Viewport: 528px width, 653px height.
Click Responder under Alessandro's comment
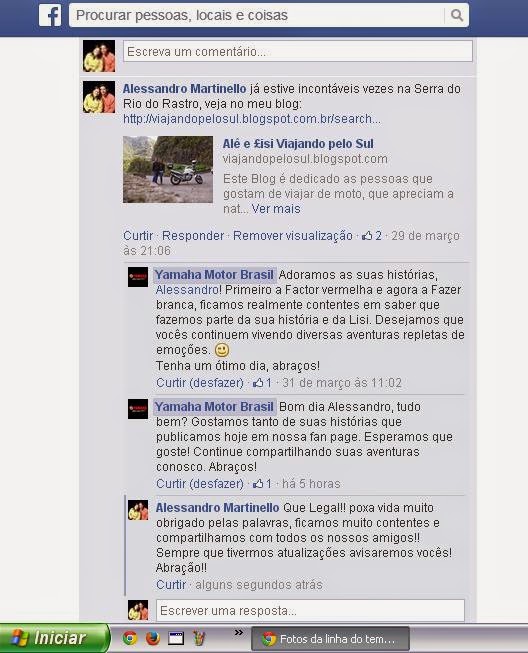tap(193, 236)
